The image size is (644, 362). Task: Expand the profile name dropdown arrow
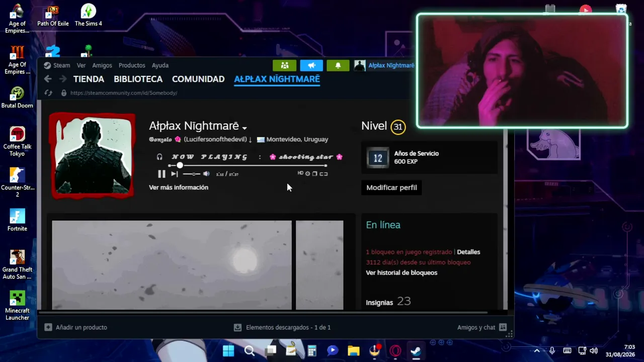point(245,128)
